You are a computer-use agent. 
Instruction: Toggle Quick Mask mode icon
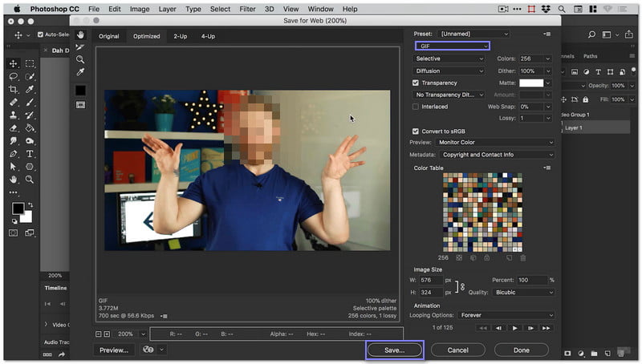click(x=13, y=233)
